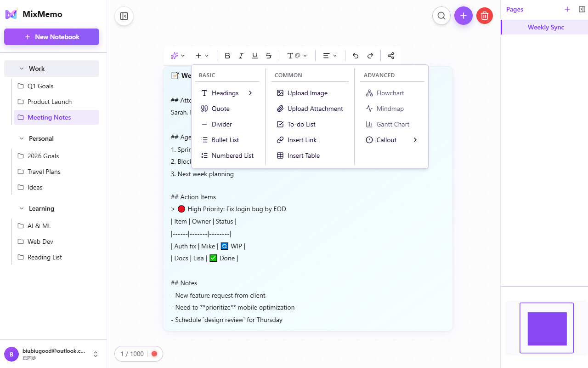
Task: Insert a To-do List
Action: [x=310, y=124]
